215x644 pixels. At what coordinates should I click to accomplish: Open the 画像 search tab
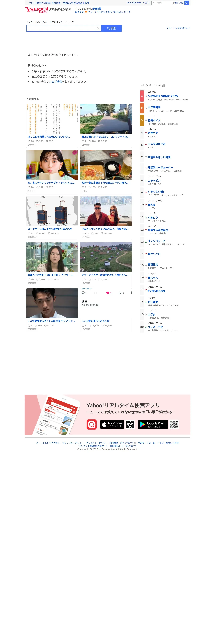coord(38,22)
